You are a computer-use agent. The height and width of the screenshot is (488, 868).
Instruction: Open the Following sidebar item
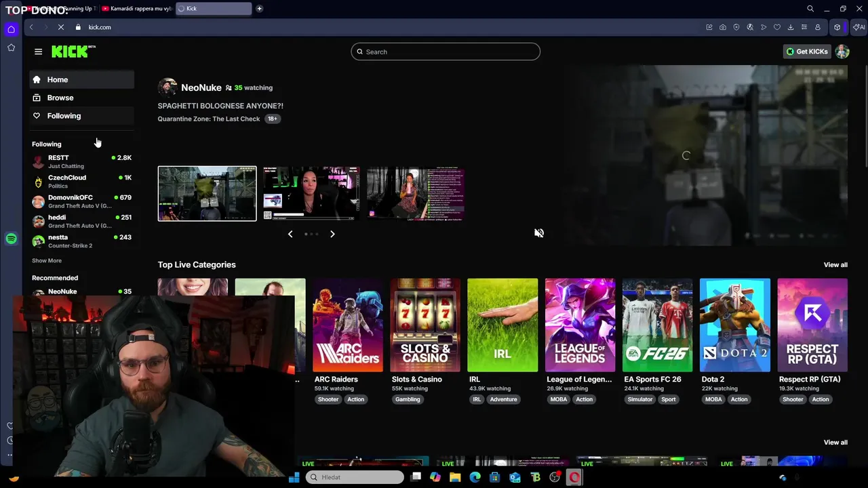click(x=82, y=116)
